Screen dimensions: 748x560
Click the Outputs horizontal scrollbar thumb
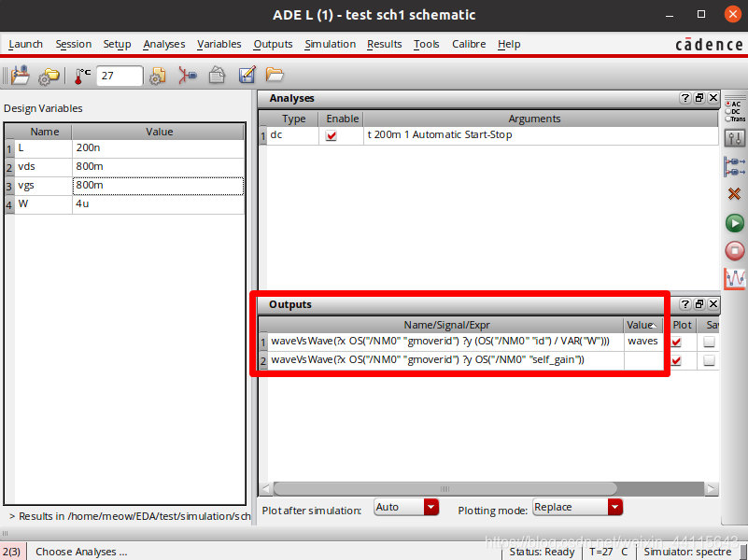click(x=445, y=489)
